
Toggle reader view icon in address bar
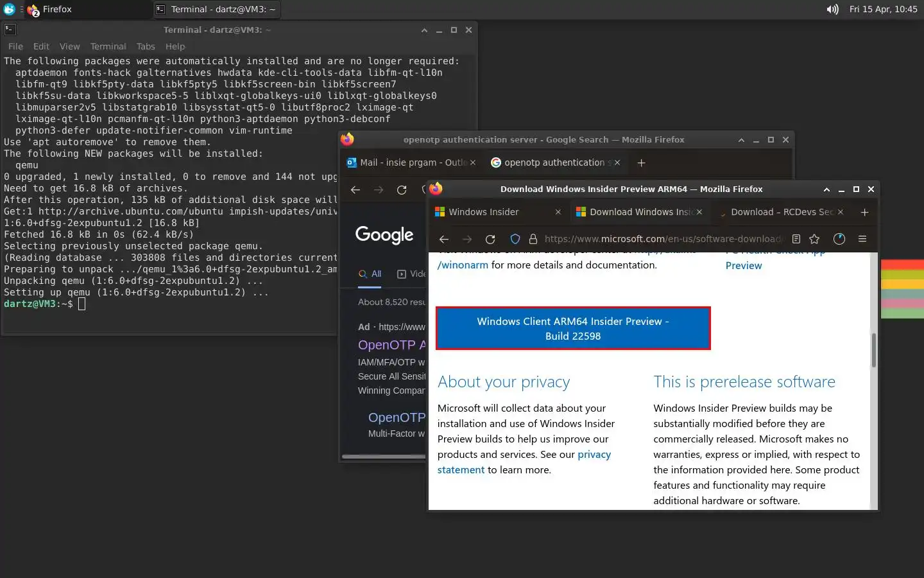(x=796, y=239)
